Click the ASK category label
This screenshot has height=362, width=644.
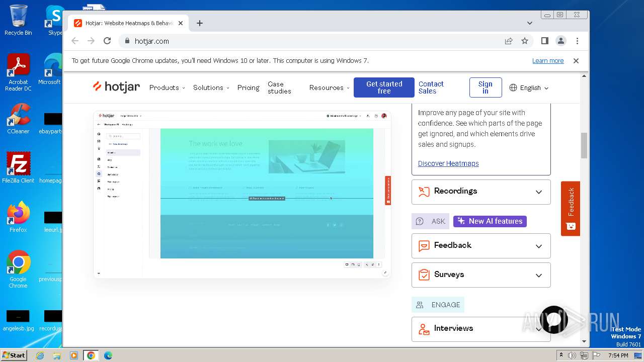(x=431, y=221)
